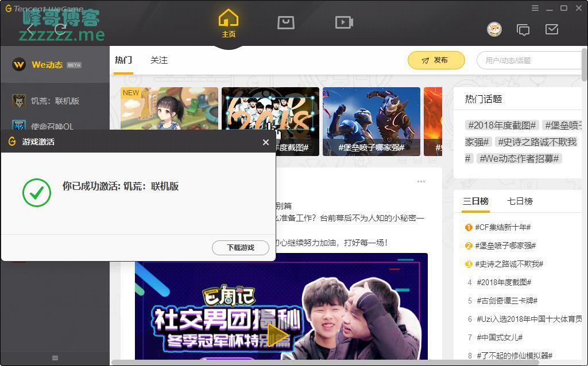Open ranked topic 2 in the 三日榜 list
This screenshot has height=366, width=588.
[505, 246]
